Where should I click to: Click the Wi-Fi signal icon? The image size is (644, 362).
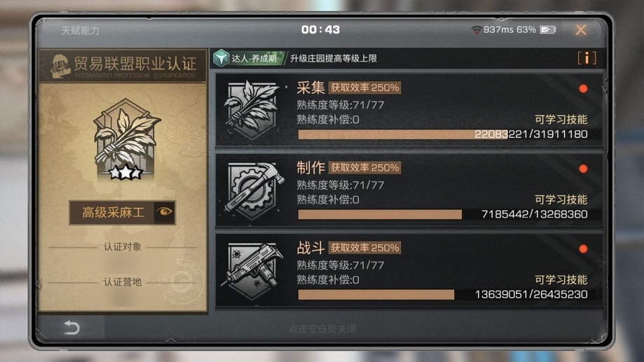477,29
